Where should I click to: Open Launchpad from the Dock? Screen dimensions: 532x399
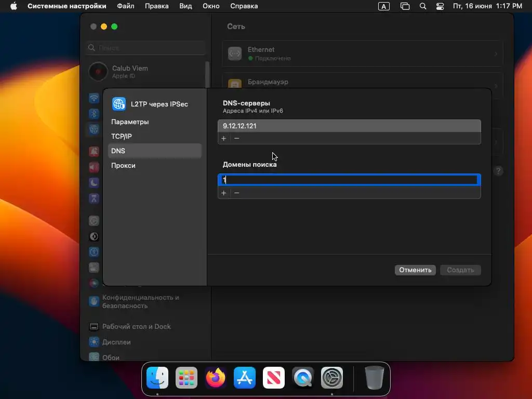(187, 378)
